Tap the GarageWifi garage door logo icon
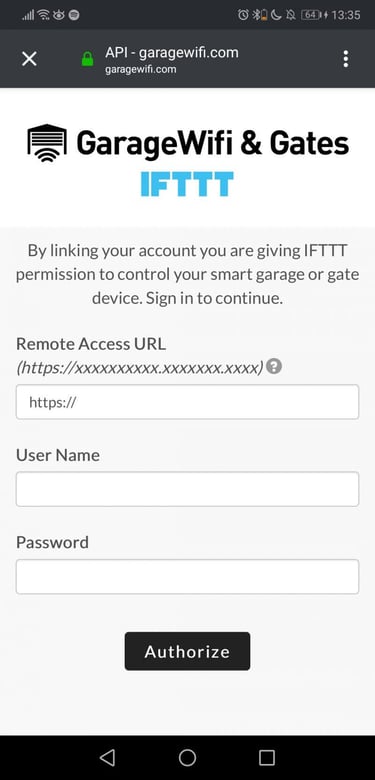Viewport: 375px width, 780px height. tap(47, 143)
